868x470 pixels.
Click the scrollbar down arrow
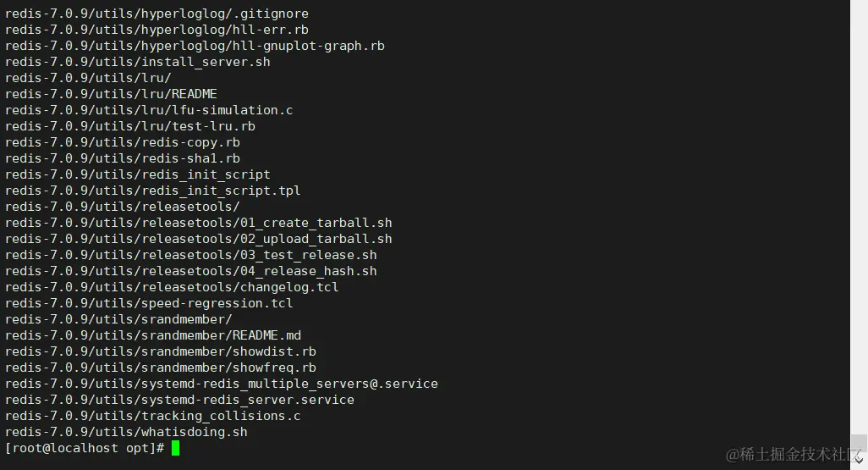tap(858, 462)
